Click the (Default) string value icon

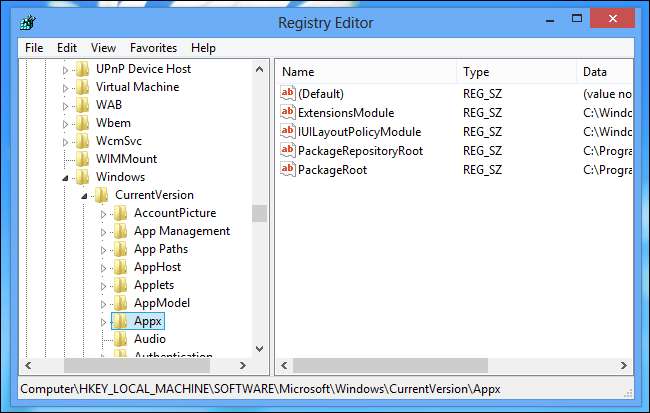(x=287, y=93)
